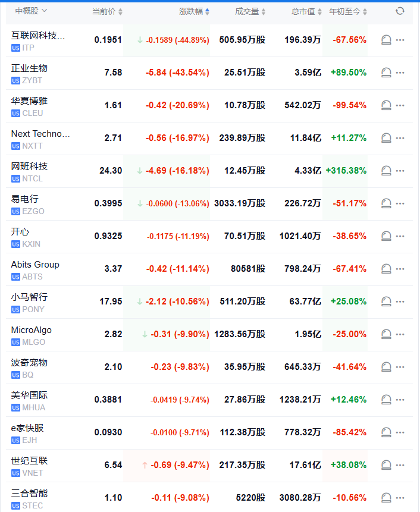420x512 pixels.
Task: Select 1283.56万股 volume cell
Action: 240,334
